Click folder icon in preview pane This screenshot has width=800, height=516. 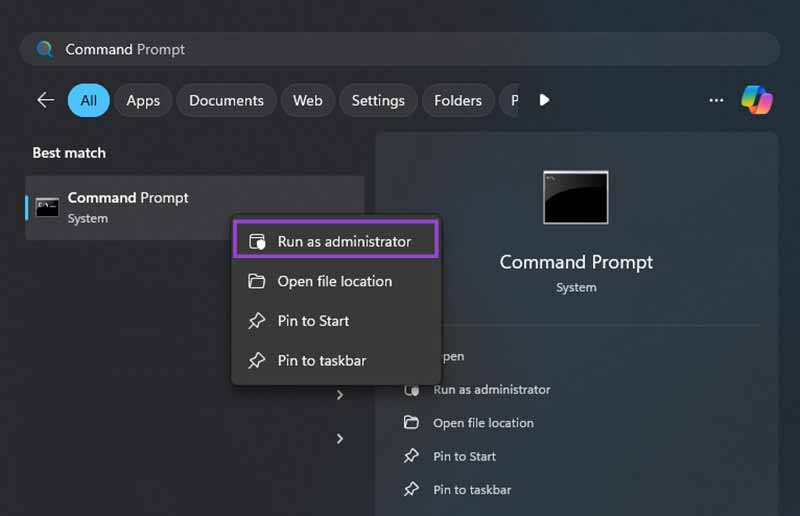point(411,423)
